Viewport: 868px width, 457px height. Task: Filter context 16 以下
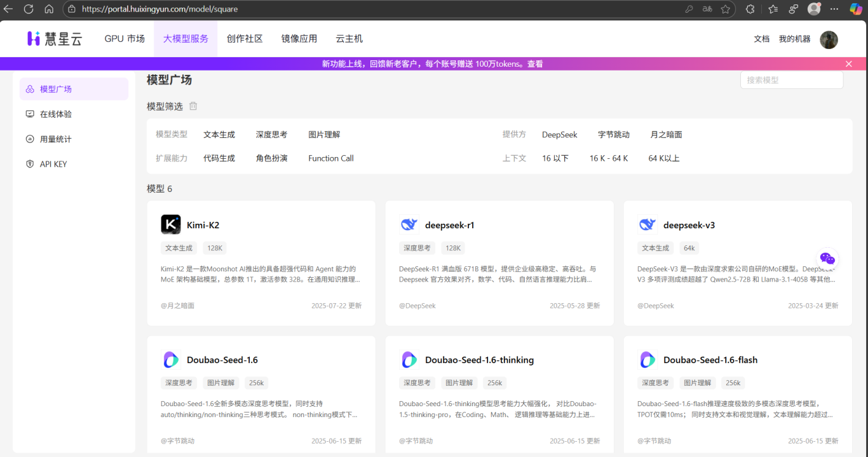point(555,158)
